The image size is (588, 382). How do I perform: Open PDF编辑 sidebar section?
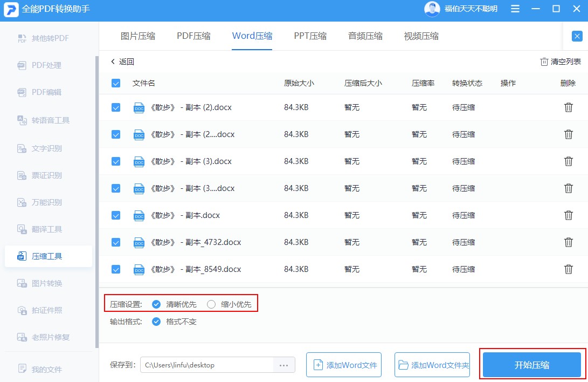(x=39, y=92)
